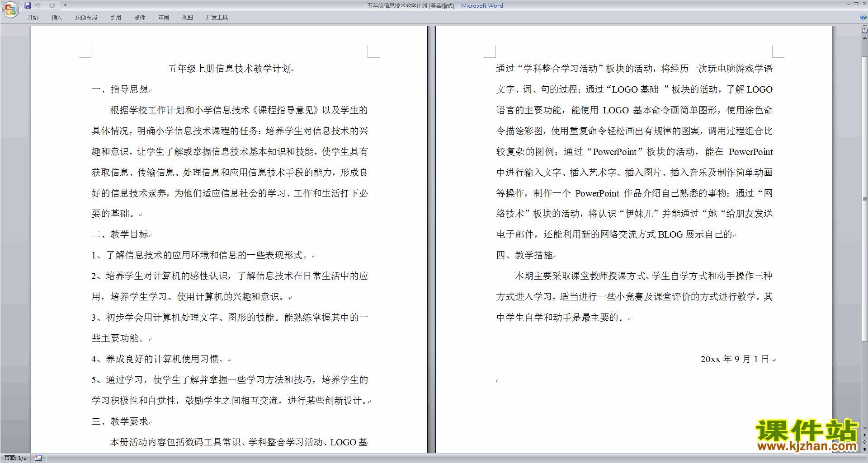Click the restore down window button
Viewport: 868px width, 463px height.
coord(856,4)
